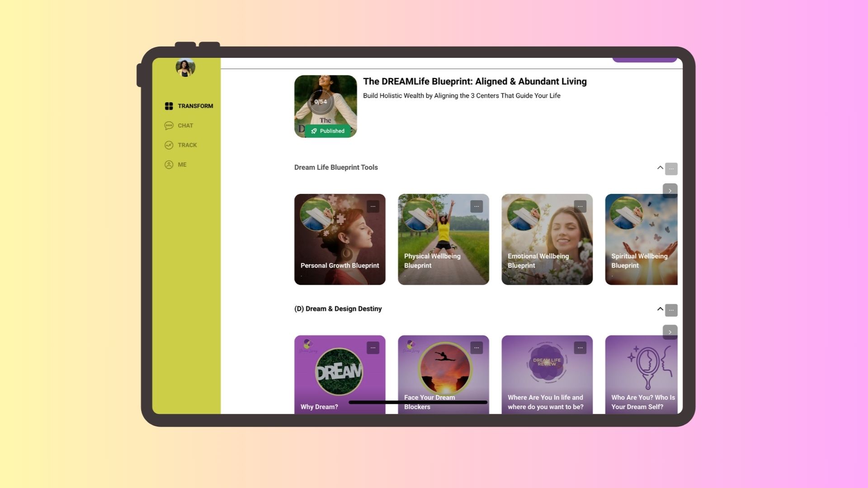Open the Track chart icon
Viewport: 868px width, 488px height.
pos(169,145)
